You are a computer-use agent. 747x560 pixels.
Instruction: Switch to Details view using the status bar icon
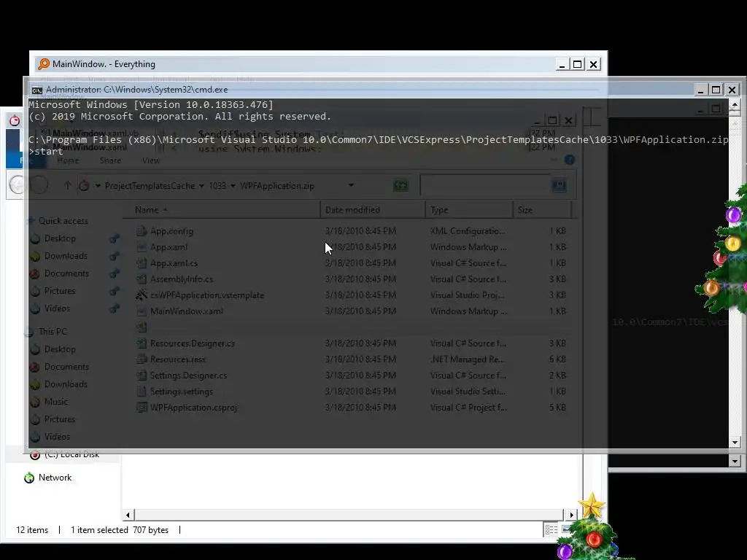[551, 530]
